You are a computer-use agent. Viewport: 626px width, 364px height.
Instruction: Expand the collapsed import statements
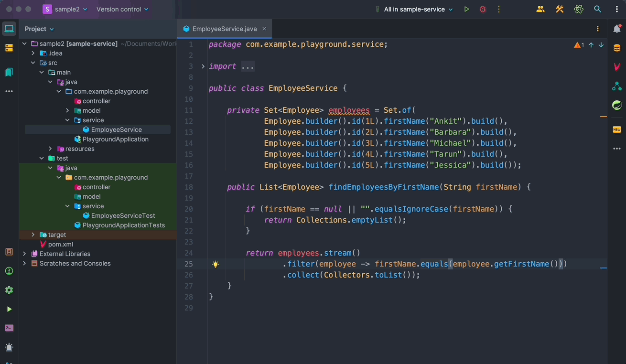pyautogui.click(x=203, y=66)
